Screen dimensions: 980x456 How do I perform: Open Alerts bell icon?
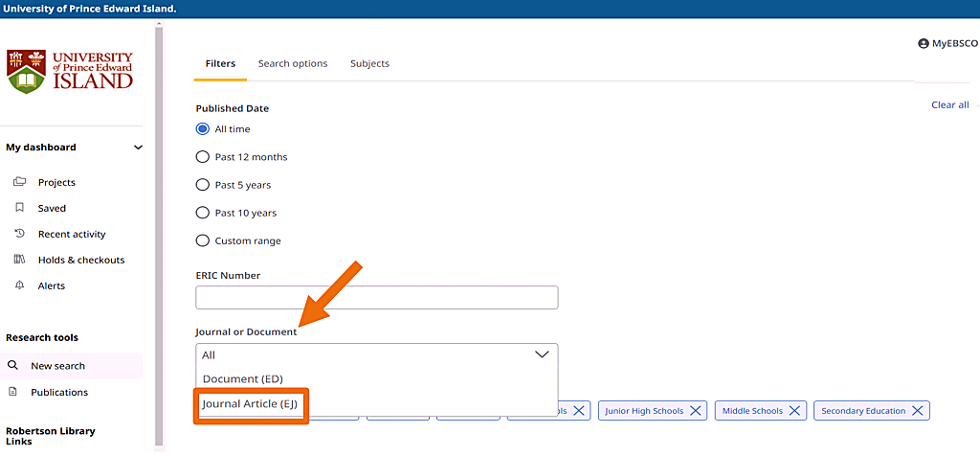(19, 285)
